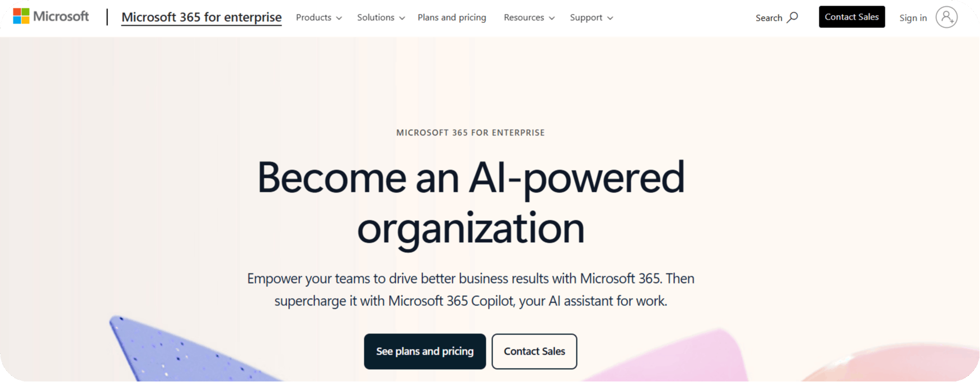Screen dimensions: 980x382
Task: Open Microsoft 365 for enterprise home link
Action: coord(201,17)
